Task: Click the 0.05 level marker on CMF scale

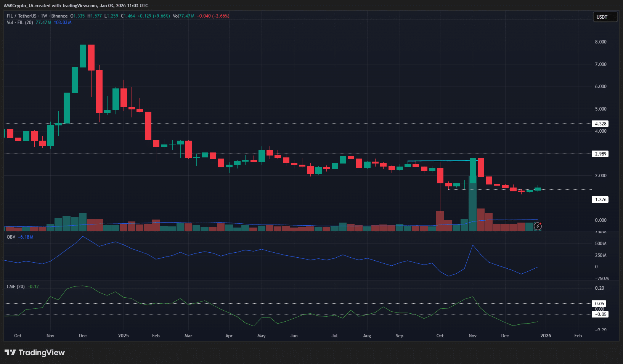Action: tap(599, 303)
